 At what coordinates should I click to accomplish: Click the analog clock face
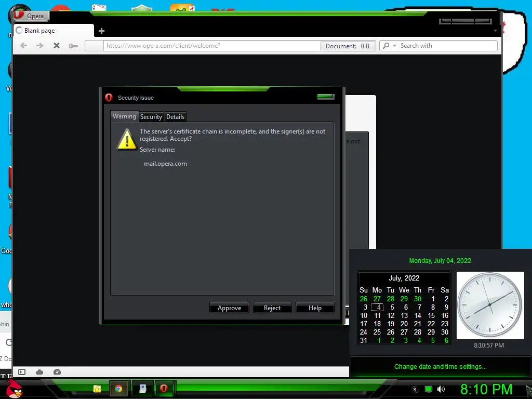pos(490,304)
